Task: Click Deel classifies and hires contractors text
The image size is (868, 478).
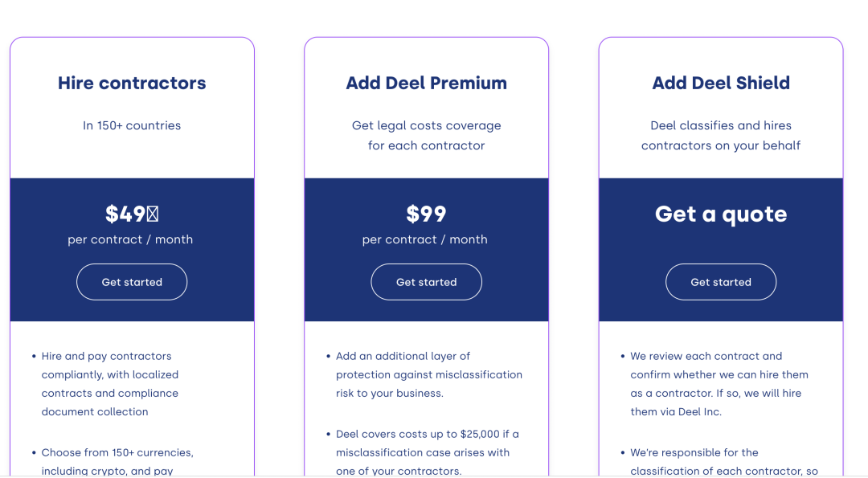Action: point(721,135)
